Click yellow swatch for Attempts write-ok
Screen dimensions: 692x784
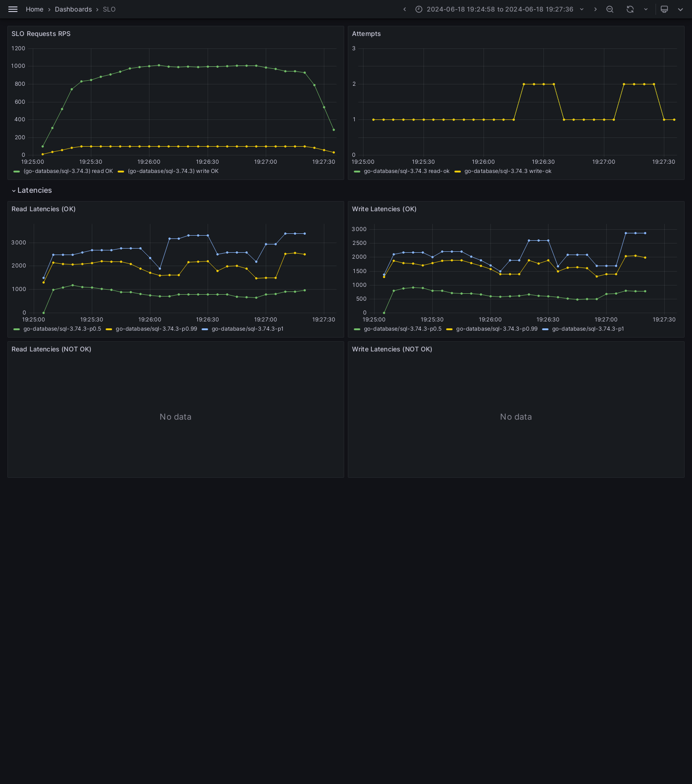tap(458, 172)
